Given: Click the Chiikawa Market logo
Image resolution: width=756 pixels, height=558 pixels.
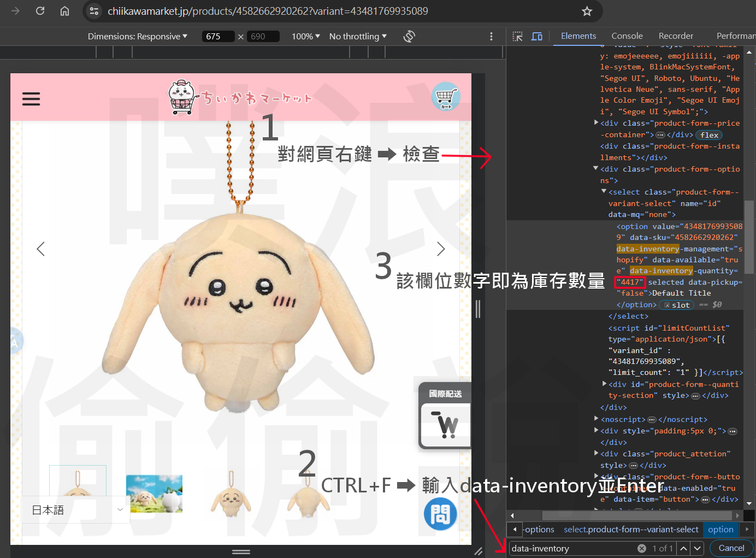Looking at the screenshot, I should [240, 97].
